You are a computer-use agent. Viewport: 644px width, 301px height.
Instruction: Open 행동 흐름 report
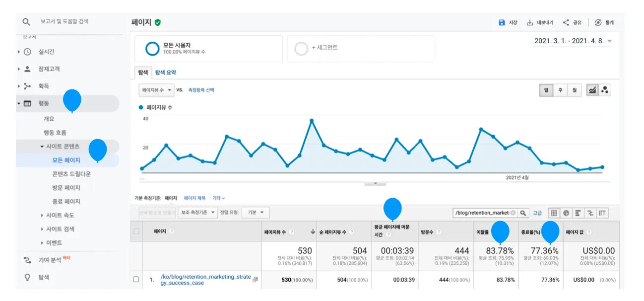55,133
